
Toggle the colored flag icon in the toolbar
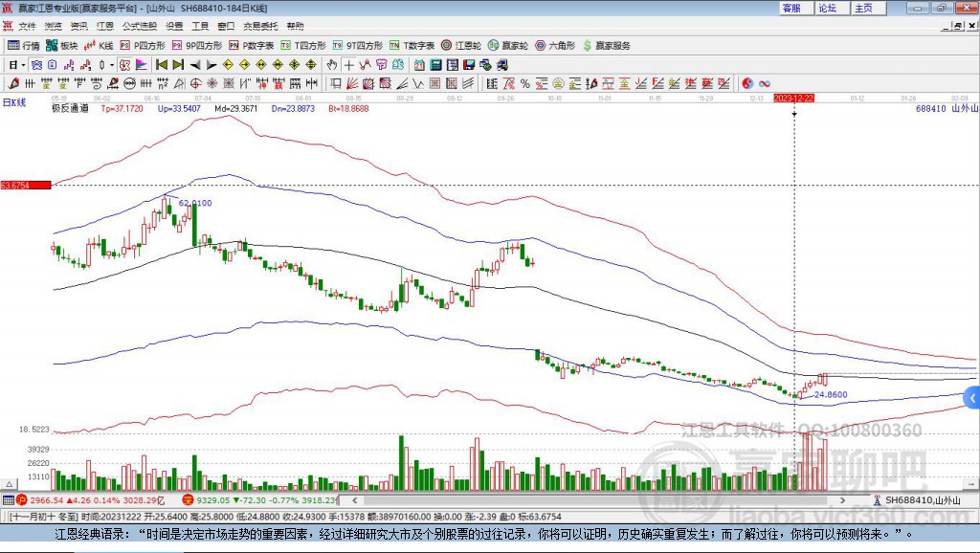(x=142, y=65)
